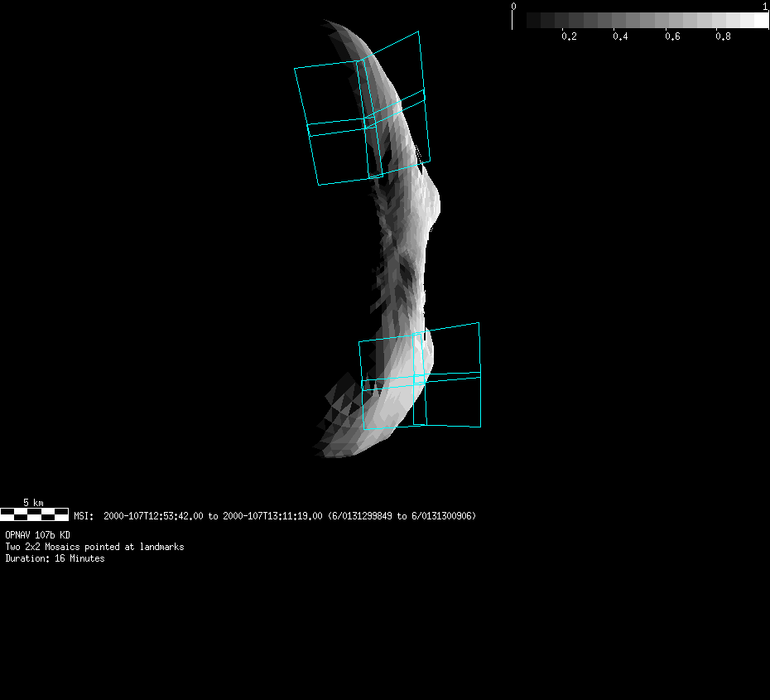Click the spacecraft clock range in parentheses
This screenshot has height=700, width=770.
coord(402,516)
